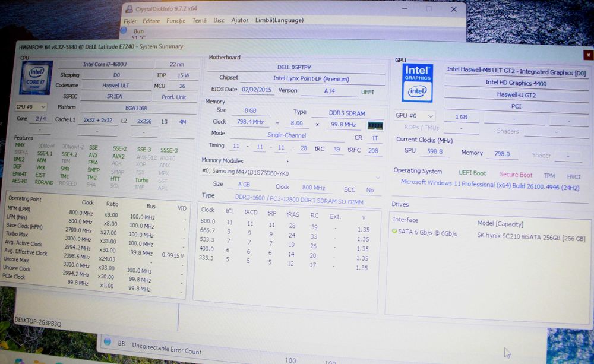Open the Temă menu in CrystalDiskInfo
This screenshot has width=594, height=364.
(199, 20)
